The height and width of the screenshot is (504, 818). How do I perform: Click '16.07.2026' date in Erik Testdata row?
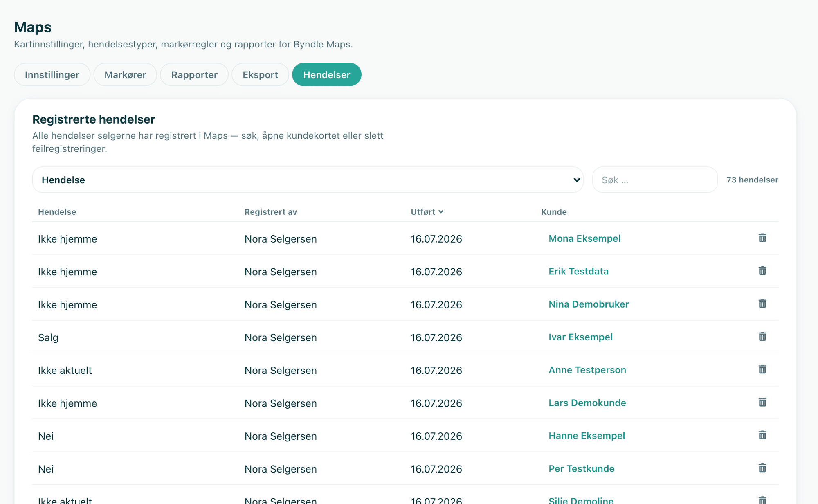tap(436, 272)
